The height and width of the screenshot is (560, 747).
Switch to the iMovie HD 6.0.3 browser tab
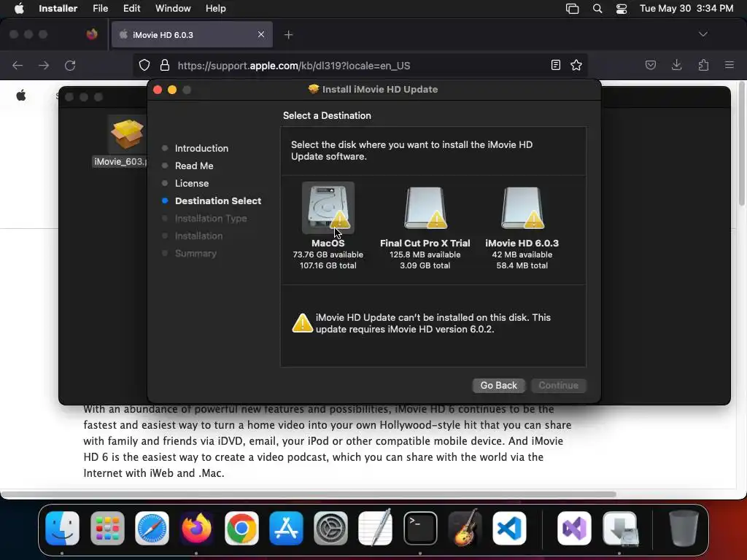[192, 35]
